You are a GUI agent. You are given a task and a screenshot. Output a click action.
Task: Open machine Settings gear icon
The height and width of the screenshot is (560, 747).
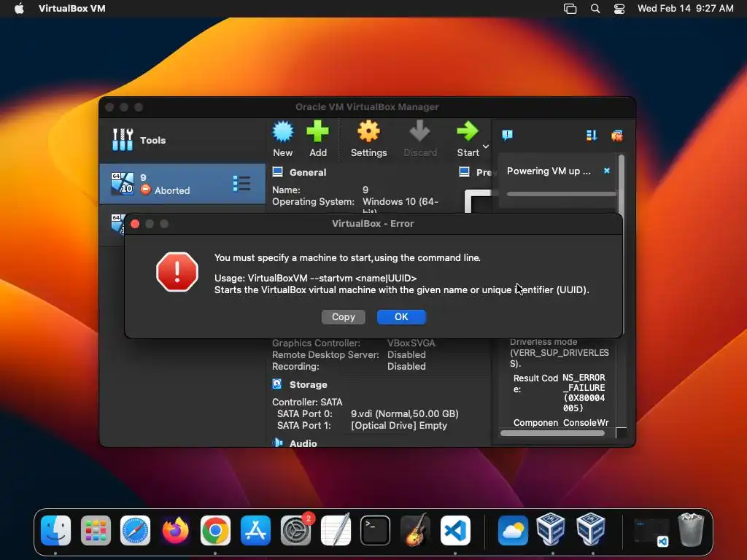(x=368, y=132)
